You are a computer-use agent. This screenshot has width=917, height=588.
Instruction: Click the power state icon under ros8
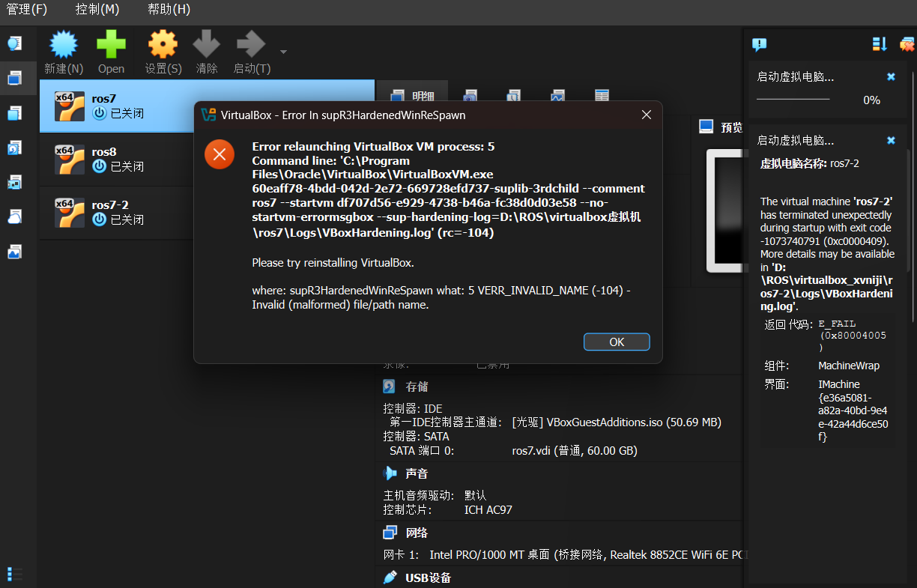click(100, 166)
